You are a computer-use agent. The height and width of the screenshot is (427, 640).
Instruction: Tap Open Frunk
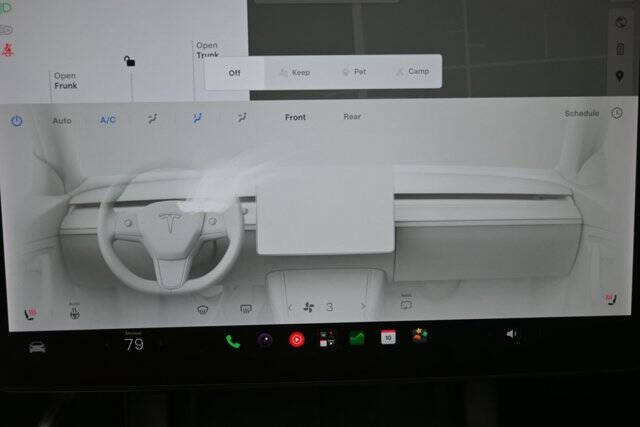pos(65,81)
